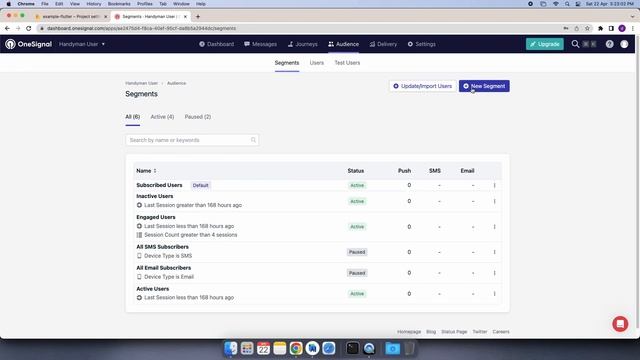Screen dimensions: 640x360
Task: Click the Handyman User breadcrumb link
Action: click(141, 83)
